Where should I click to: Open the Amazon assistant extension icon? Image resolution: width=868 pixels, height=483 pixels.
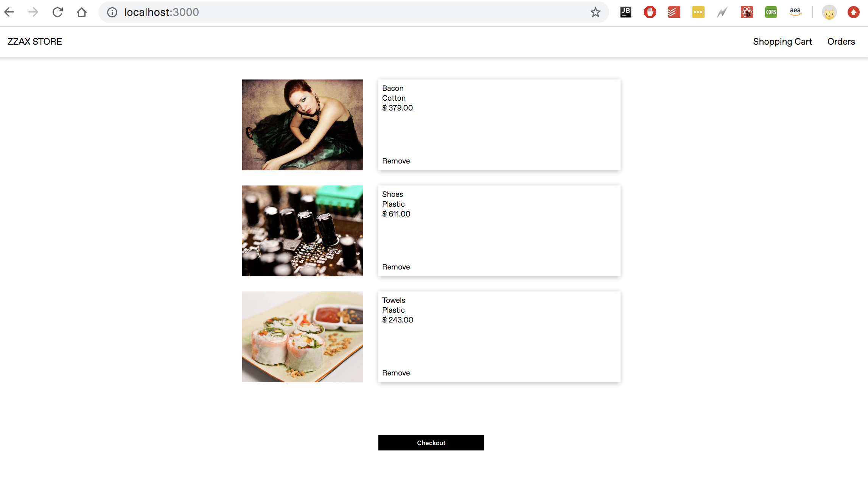pos(795,12)
